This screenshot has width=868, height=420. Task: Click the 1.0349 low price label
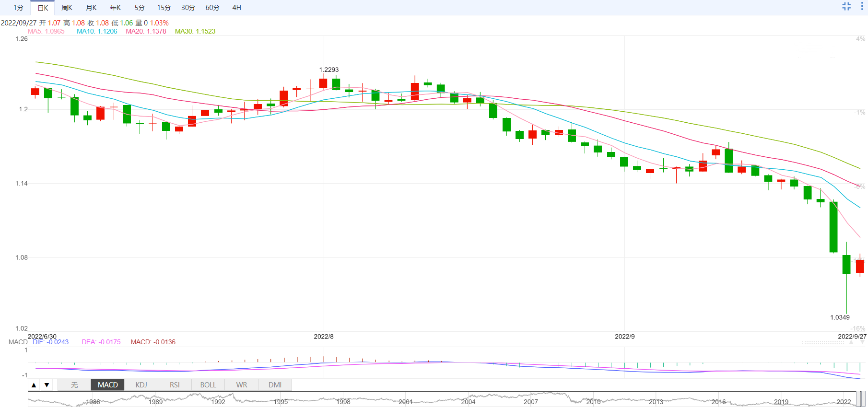coord(840,317)
